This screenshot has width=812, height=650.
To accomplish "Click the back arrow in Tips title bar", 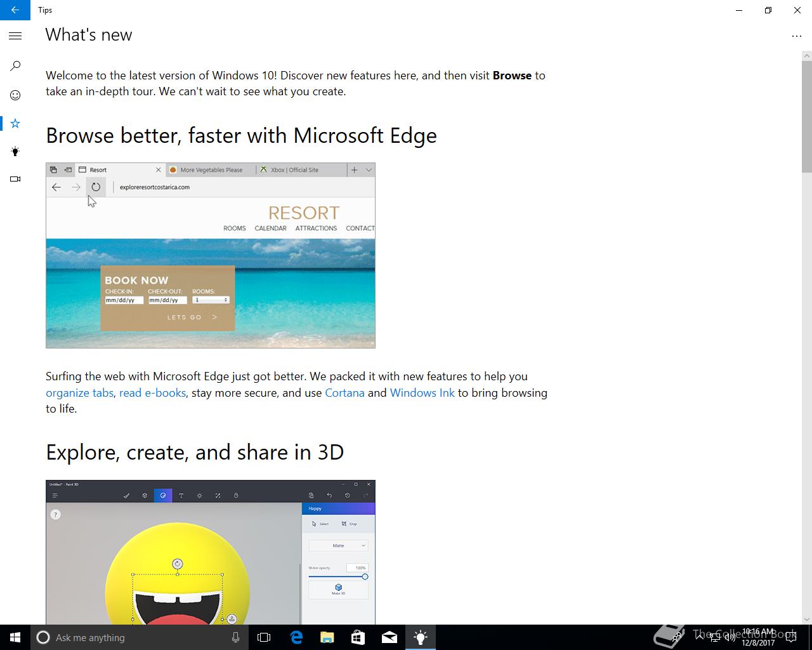I will click(x=15, y=10).
